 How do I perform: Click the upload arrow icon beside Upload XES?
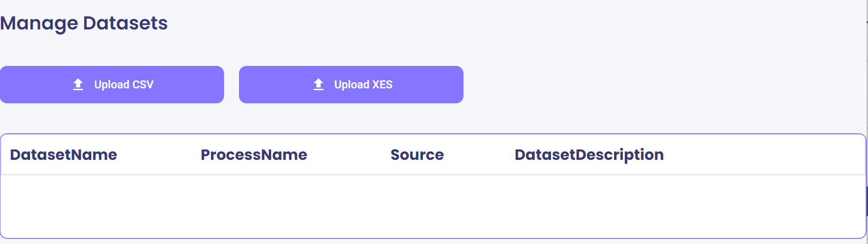pos(318,85)
